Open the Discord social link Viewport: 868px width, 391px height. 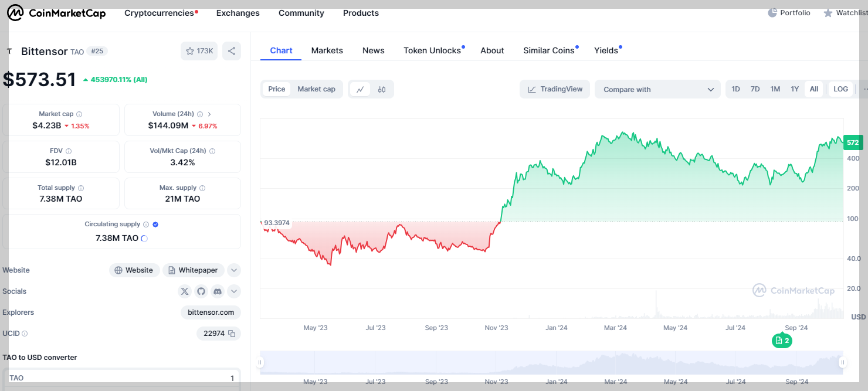pos(218,291)
